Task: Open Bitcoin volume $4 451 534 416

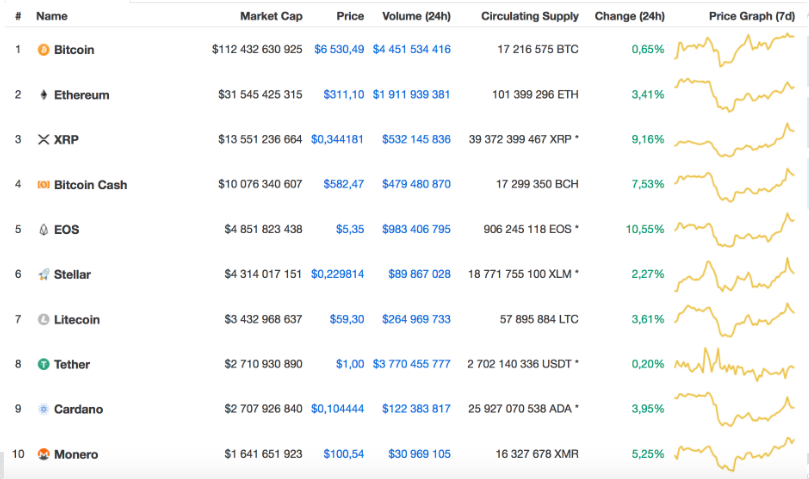Action: click(412, 49)
